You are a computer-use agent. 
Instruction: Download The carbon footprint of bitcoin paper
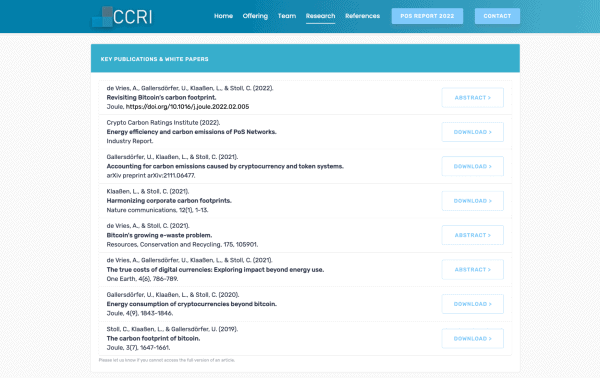(x=473, y=339)
